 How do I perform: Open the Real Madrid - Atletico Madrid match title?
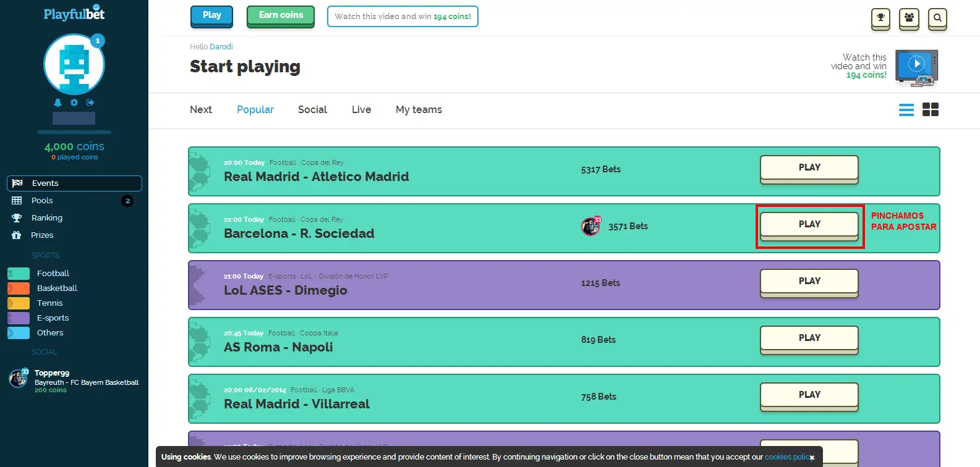pyautogui.click(x=317, y=177)
